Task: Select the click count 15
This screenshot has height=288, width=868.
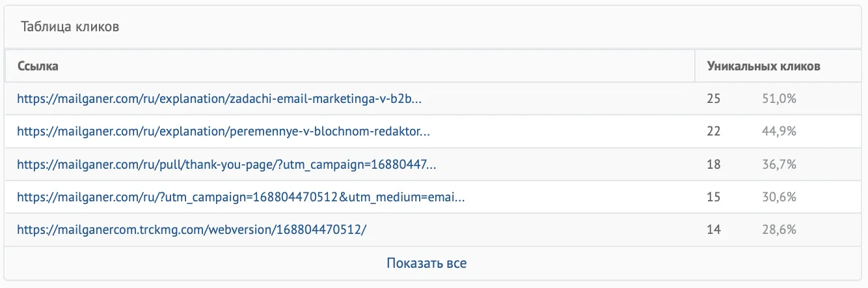Action: (714, 197)
